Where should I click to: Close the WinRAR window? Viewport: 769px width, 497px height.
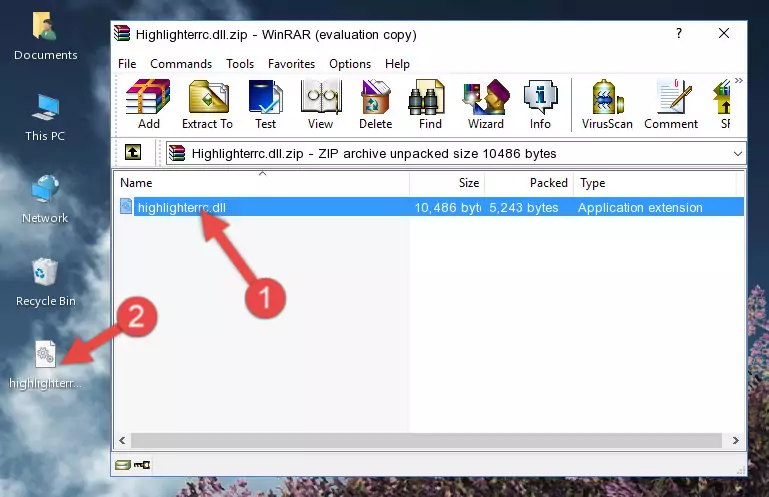pyautogui.click(x=723, y=33)
